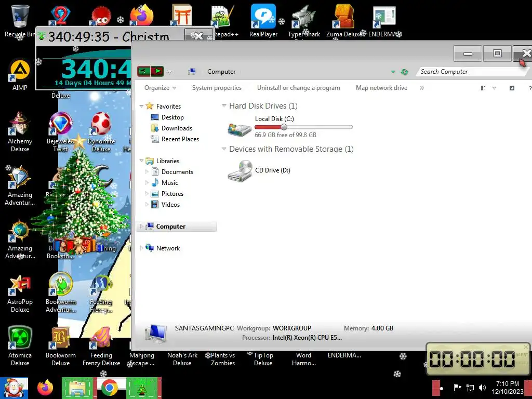The height and width of the screenshot is (399, 532).
Task: Open the Organize menu
Action: (160, 87)
